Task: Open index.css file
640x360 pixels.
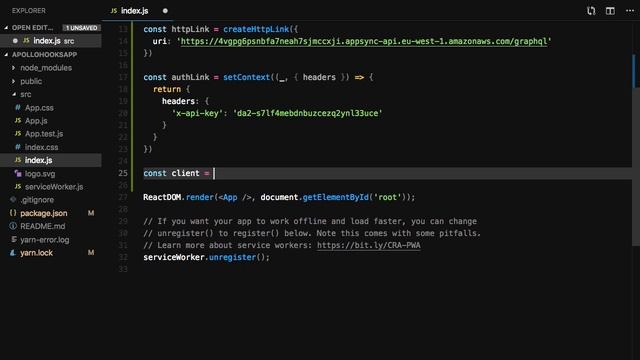Action: 42,147
